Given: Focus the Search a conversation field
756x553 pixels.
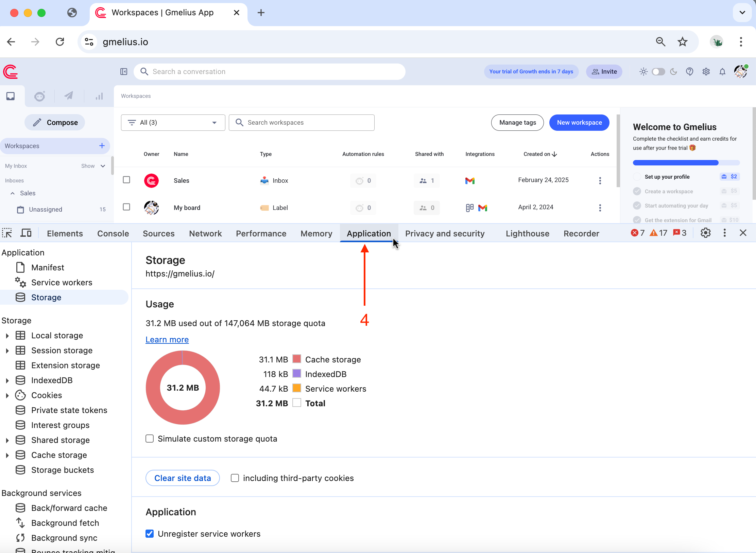Looking at the screenshot, I should tap(270, 72).
